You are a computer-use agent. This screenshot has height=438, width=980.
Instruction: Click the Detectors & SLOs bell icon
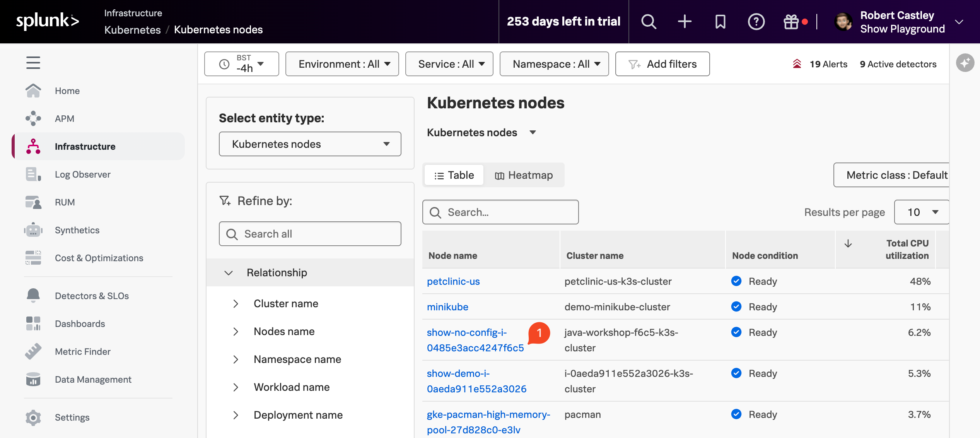click(33, 296)
